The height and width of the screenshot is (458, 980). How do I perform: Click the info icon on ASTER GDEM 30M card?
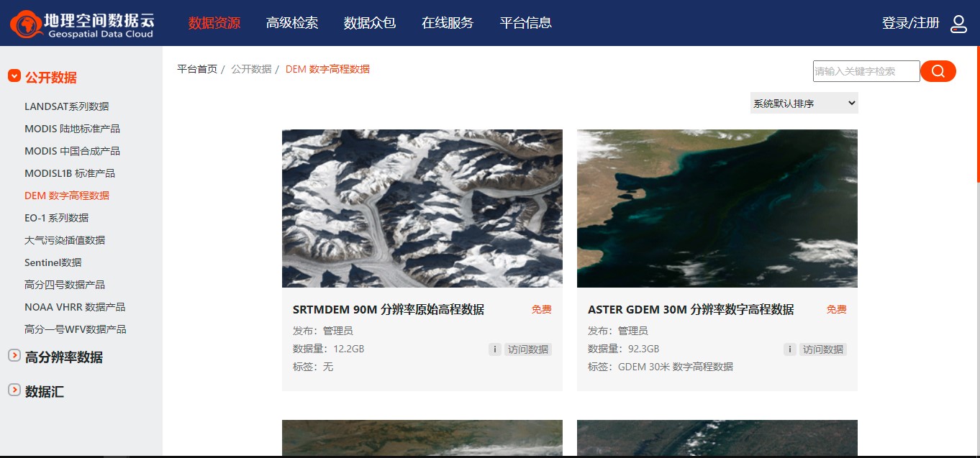click(789, 349)
